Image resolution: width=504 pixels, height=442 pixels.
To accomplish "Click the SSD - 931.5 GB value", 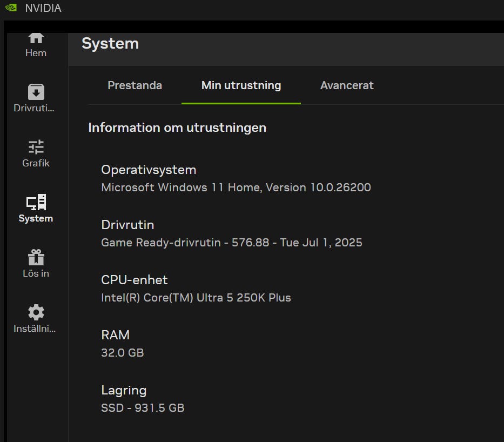I will [143, 408].
